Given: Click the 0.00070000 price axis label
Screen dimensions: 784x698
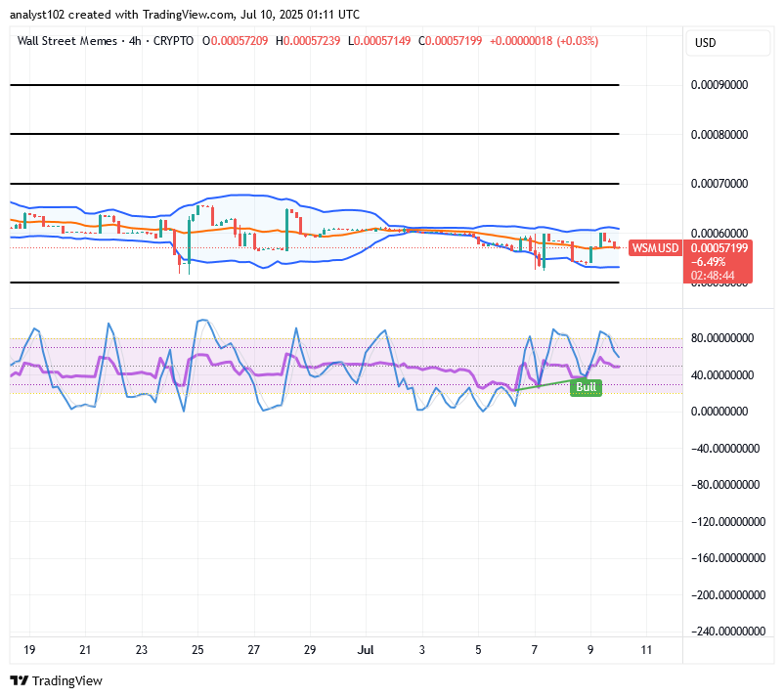Looking at the screenshot, I should (719, 184).
